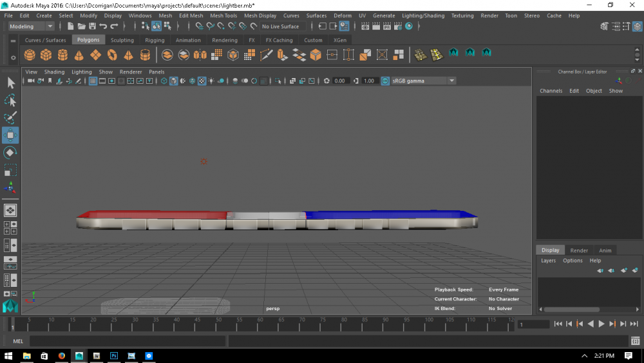Screen dimensions: 644x363
Task: Open the No Live Surface field
Action: (x=283, y=26)
